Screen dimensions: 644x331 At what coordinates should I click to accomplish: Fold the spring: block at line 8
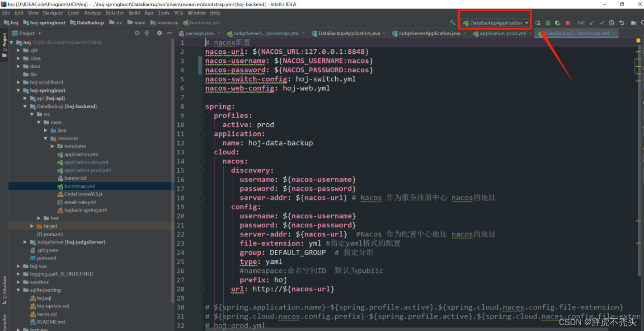(x=202, y=107)
